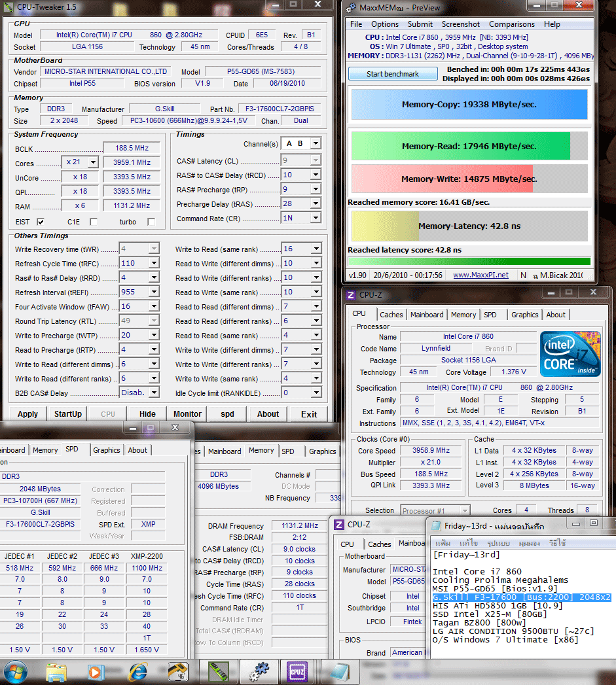
Task: Switch to CPU-Z taskbar icon
Action: coord(297,672)
